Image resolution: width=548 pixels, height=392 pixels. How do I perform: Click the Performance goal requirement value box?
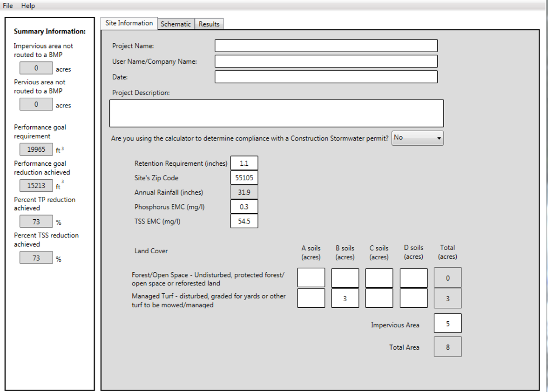point(36,149)
